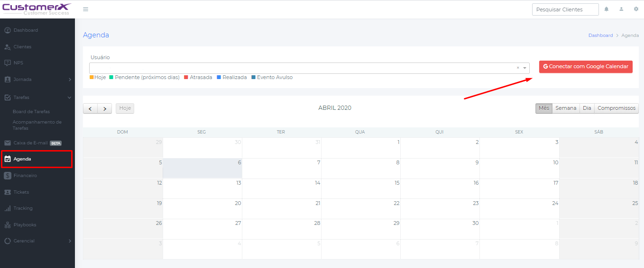
Task: Select day 1 of April in calendar
Action: point(361,148)
